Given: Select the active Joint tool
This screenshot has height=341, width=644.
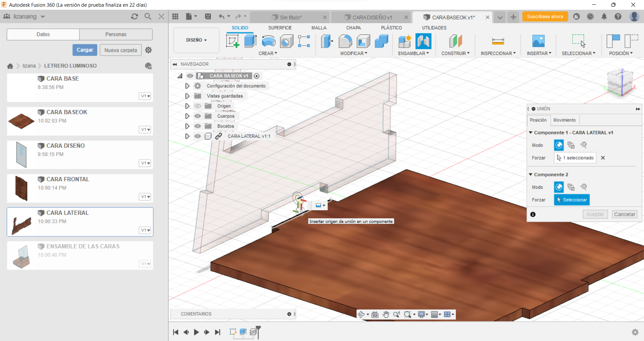Looking at the screenshot, I should pyautogui.click(x=423, y=41).
